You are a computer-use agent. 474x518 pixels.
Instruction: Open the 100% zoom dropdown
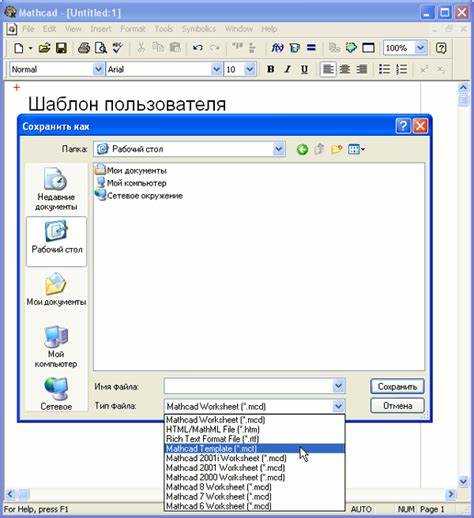(x=421, y=48)
